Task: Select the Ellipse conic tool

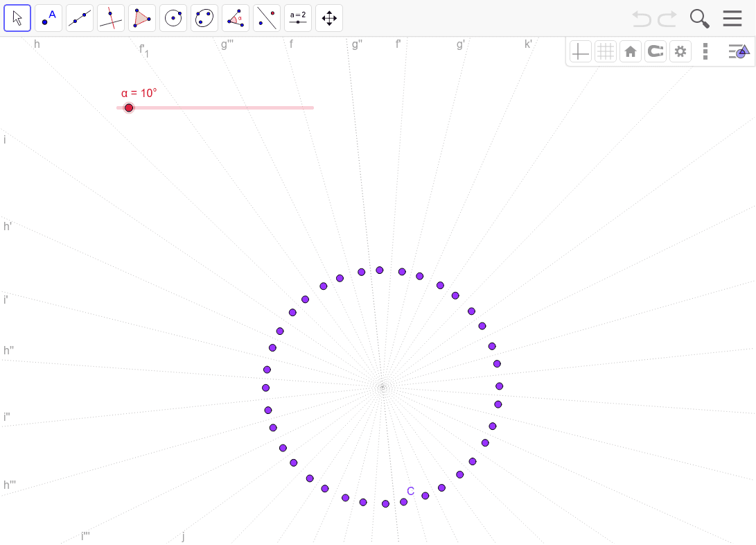Action: [204, 18]
